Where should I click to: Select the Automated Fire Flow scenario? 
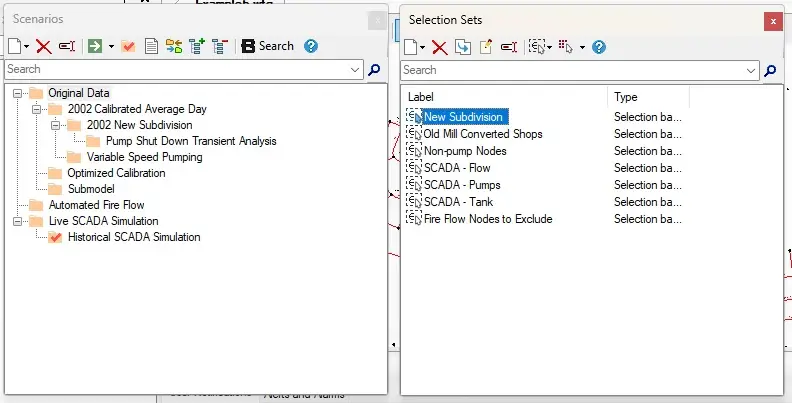pos(96,205)
